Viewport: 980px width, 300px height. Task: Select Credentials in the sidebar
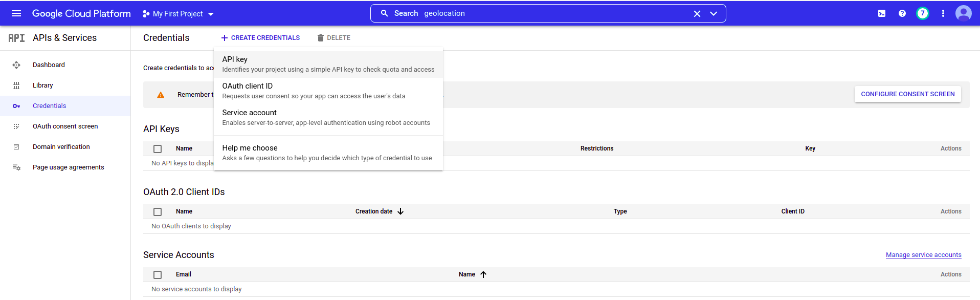point(50,106)
